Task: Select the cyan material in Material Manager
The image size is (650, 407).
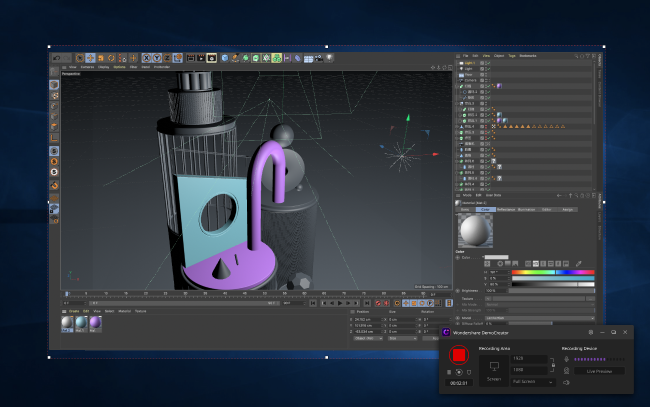Action: [81, 323]
